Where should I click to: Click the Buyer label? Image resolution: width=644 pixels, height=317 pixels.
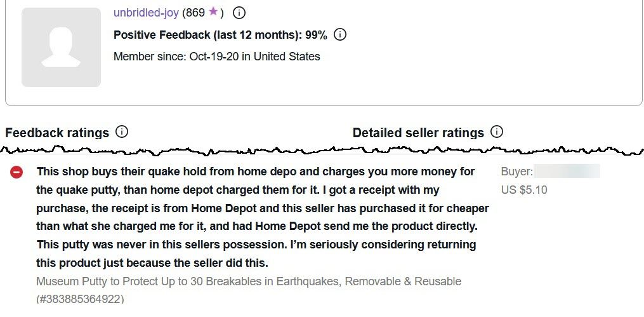click(x=516, y=172)
